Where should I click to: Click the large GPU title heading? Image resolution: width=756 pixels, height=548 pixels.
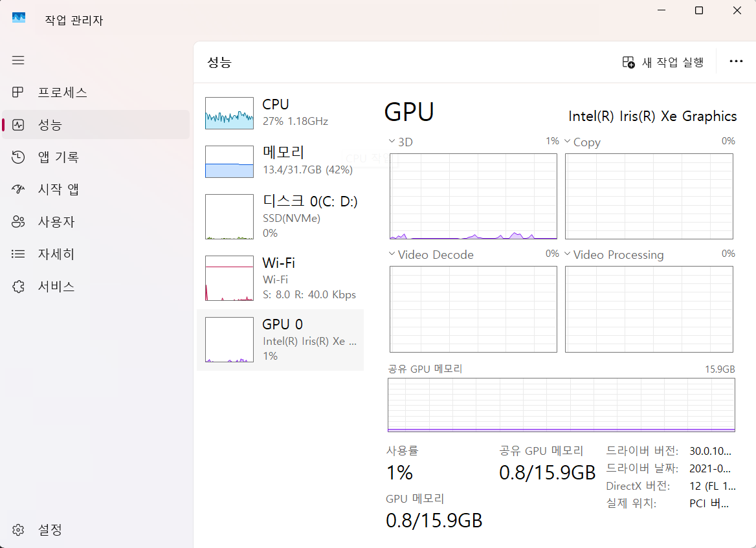point(409,112)
